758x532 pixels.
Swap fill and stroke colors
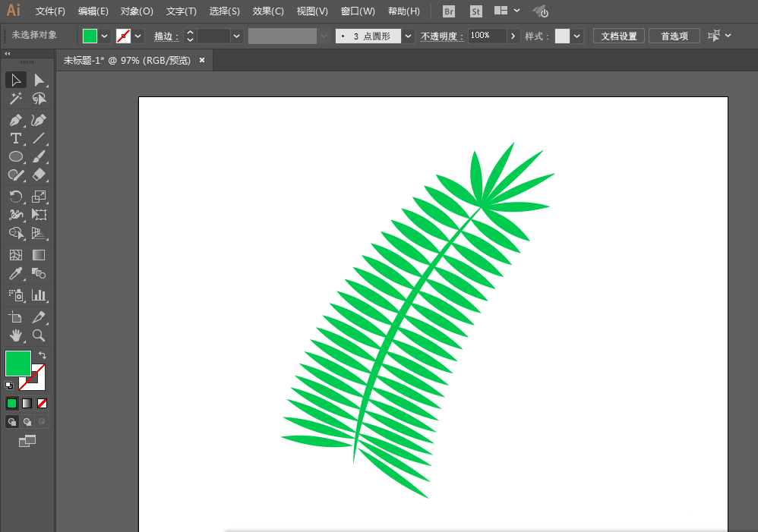[43, 355]
